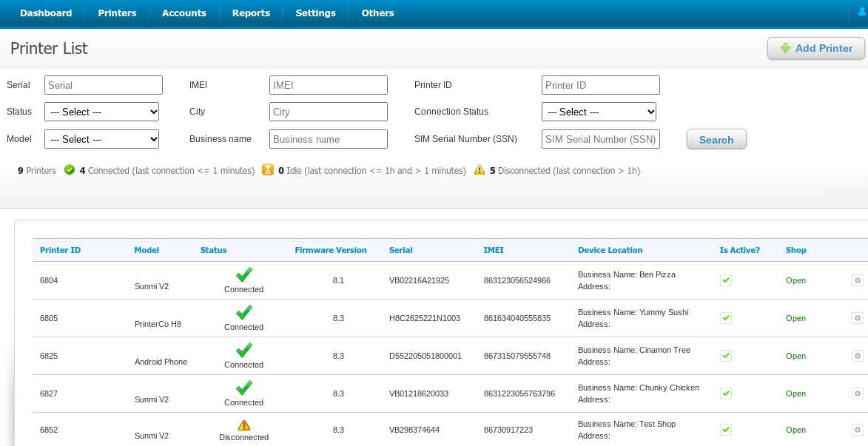Click the Search button
Viewport: 868px width, 446px height.
pyautogui.click(x=716, y=140)
